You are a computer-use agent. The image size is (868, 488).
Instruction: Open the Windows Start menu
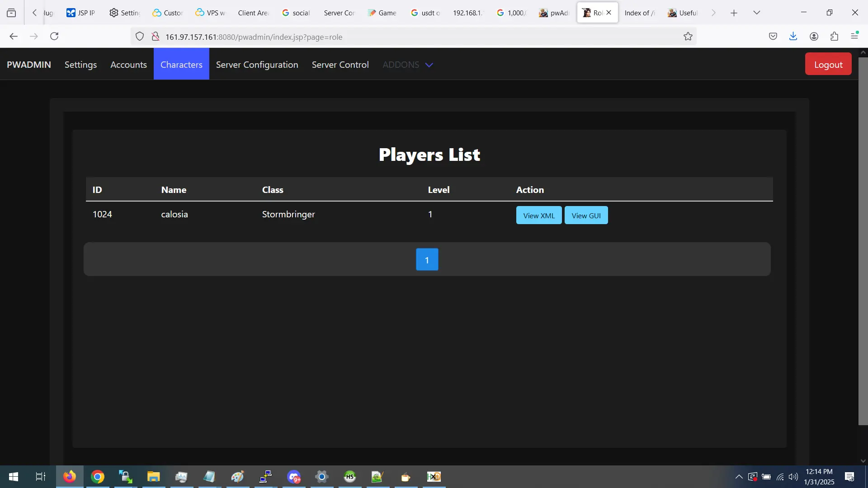pos(14,477)
